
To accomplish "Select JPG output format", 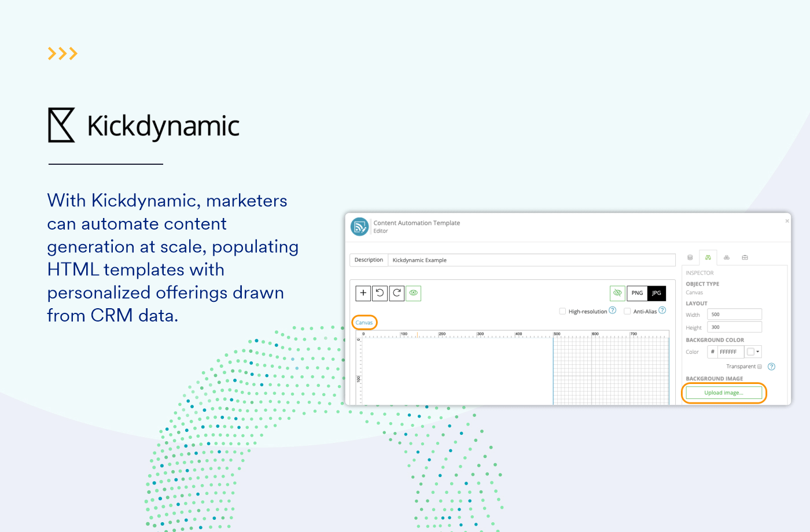I will pyautogui.click(x=657, y=293).
